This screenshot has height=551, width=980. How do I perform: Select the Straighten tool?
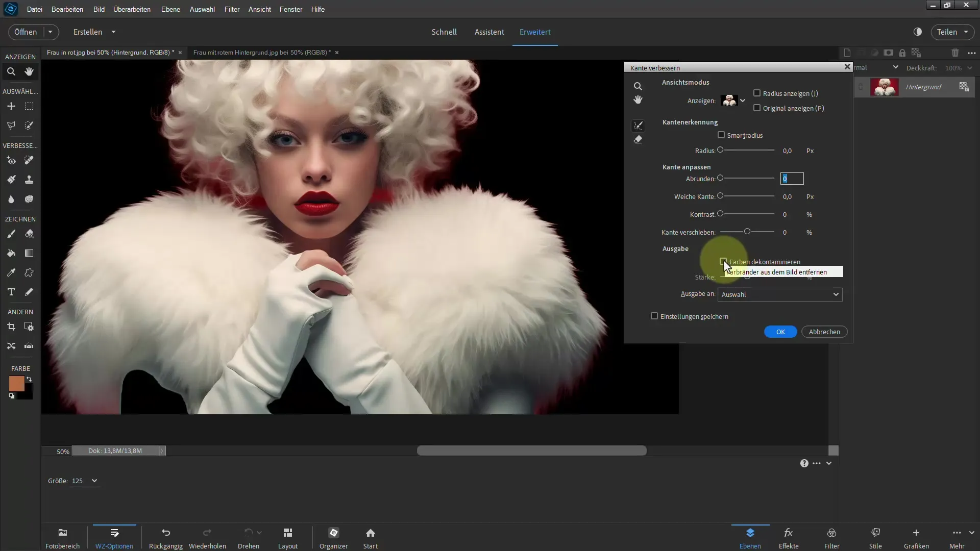point(29,346)
